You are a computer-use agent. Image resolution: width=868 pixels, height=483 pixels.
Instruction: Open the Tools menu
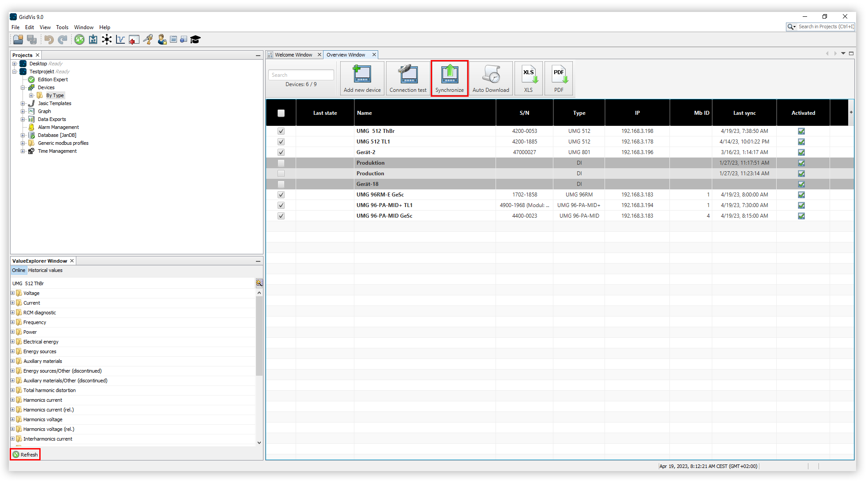pos(62,27)
